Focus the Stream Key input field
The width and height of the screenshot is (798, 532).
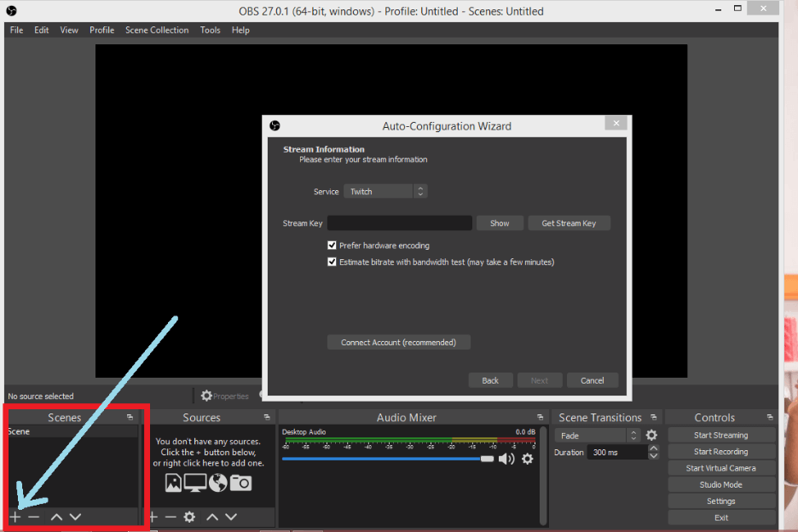click(400, 223)
